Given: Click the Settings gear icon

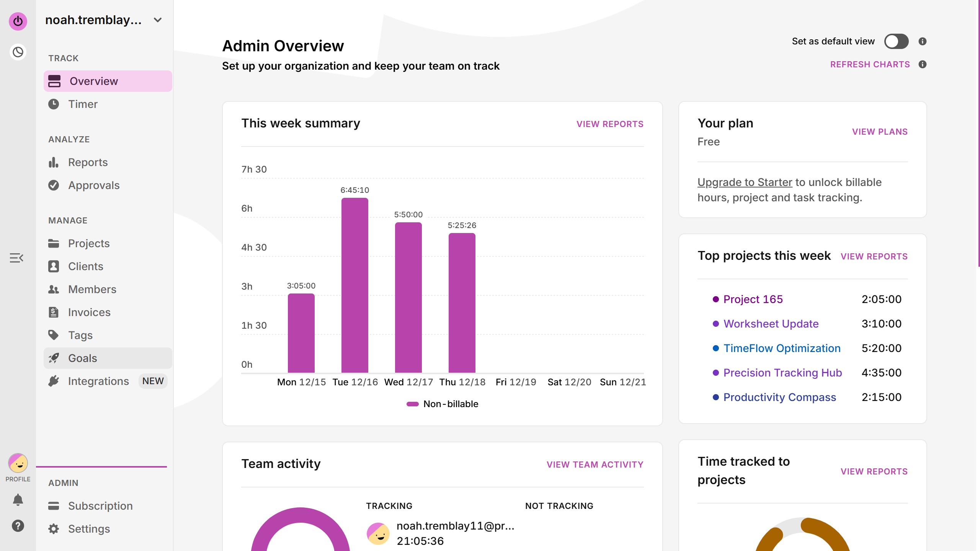Looking at the screenshot, I should pos(54,529).
